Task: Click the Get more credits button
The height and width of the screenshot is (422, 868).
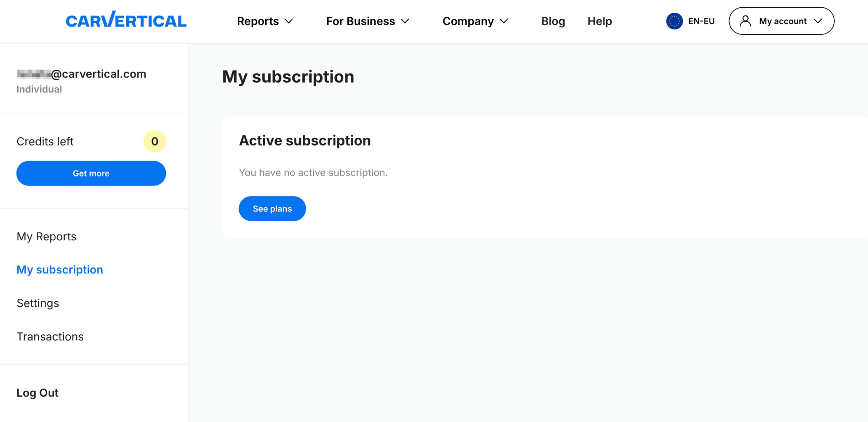Action: pos(91,173)
